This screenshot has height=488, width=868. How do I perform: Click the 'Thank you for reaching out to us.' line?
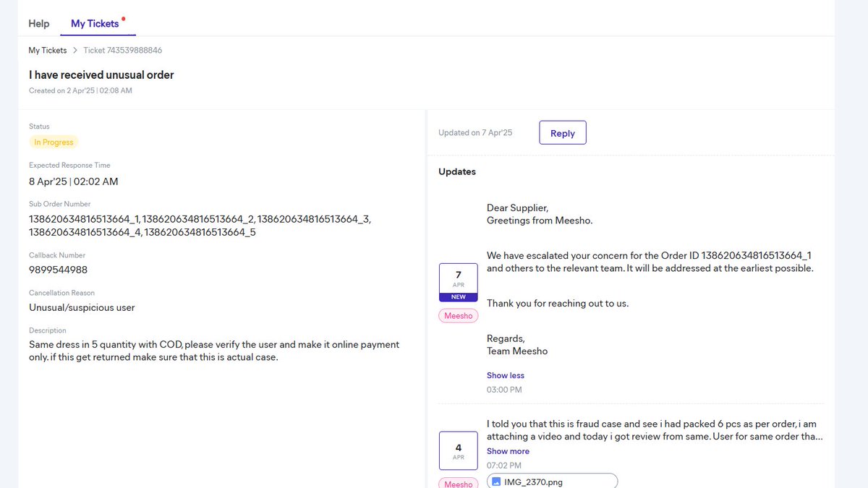pyautogui.click(x=558, y=304)
